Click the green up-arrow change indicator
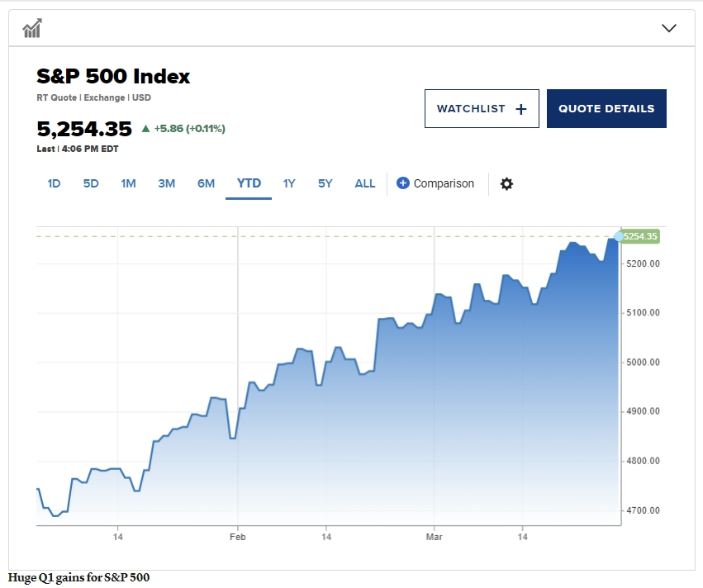 [x=145, y=129]
